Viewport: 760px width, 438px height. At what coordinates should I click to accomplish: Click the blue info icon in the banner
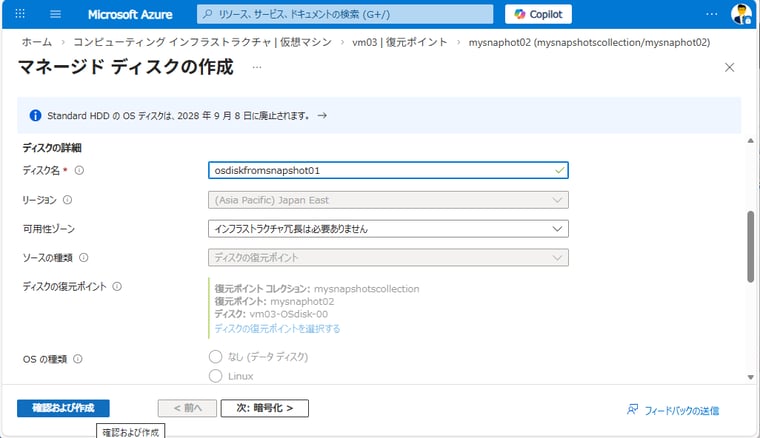click(35, 115)
